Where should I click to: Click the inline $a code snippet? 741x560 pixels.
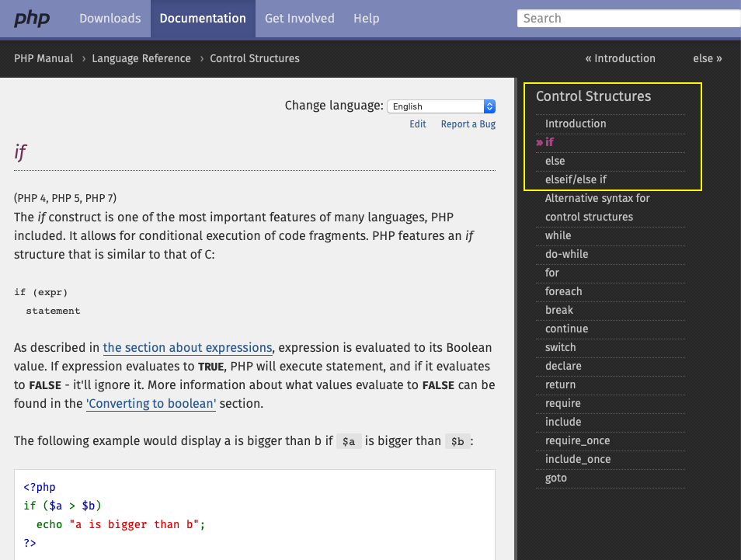click(349, 441)
